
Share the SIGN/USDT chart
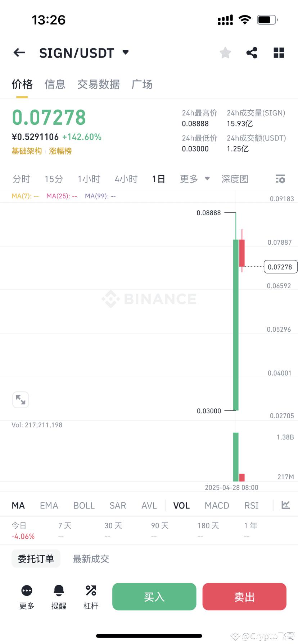(252, 52)
